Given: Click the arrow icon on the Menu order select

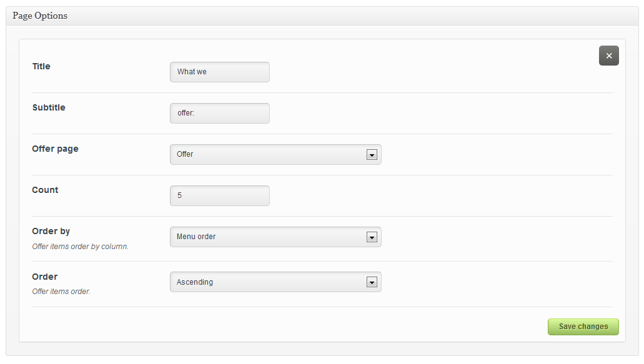Looking at the screenshot, I should click(x=372, y=237).
